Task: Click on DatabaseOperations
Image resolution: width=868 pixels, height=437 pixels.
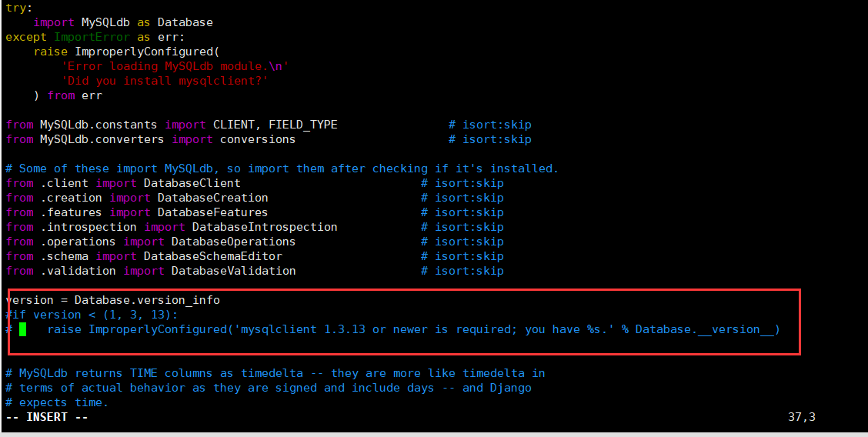Action: tap(233, 242)
